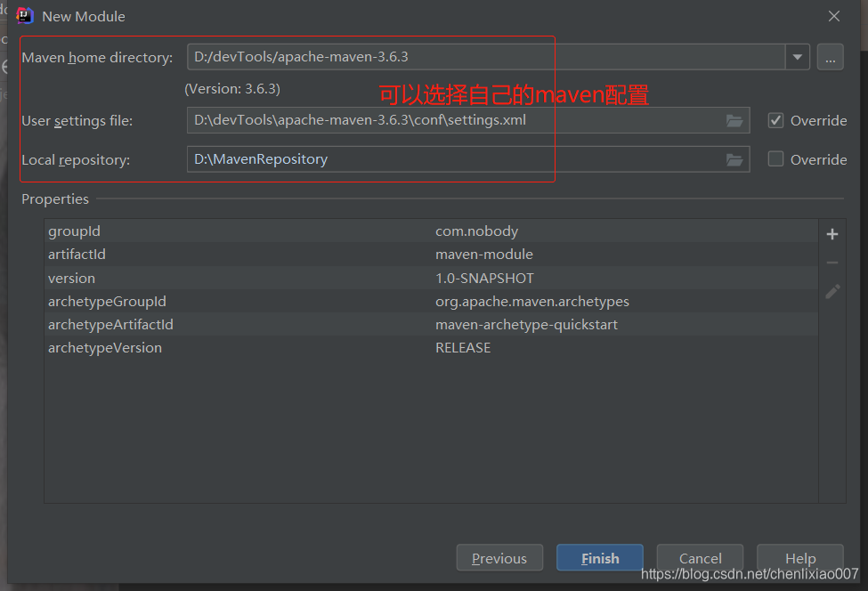868x591 pixels.
Task: Browse for Maven home directory with ellipsis button
Action: click(x=831, y=57)
